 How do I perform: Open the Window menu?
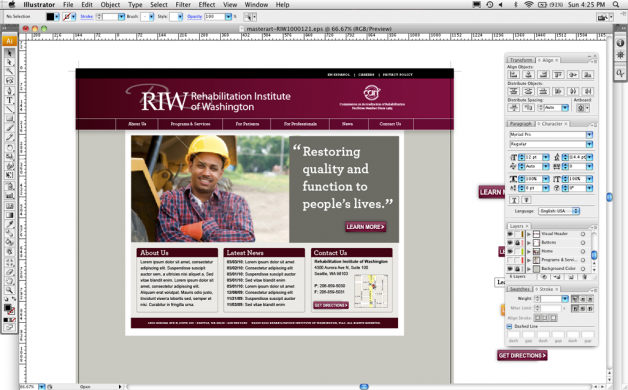[x=256, y=4]
